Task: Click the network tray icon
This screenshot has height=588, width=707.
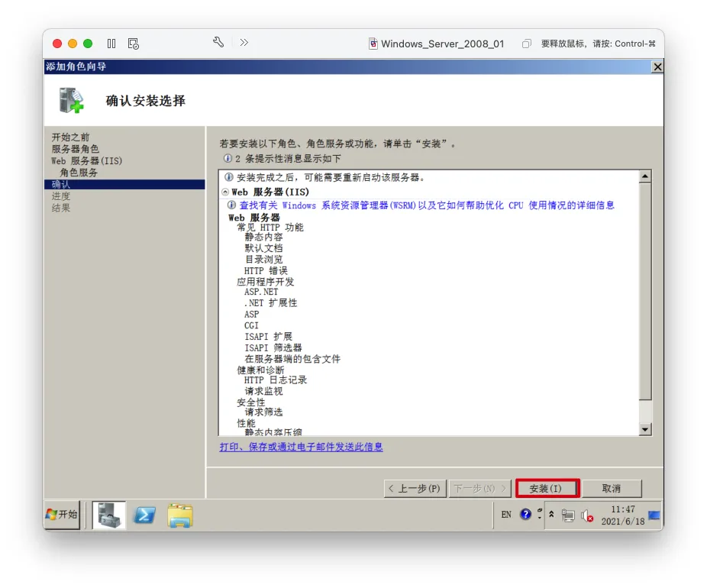Action: (568, 515)
